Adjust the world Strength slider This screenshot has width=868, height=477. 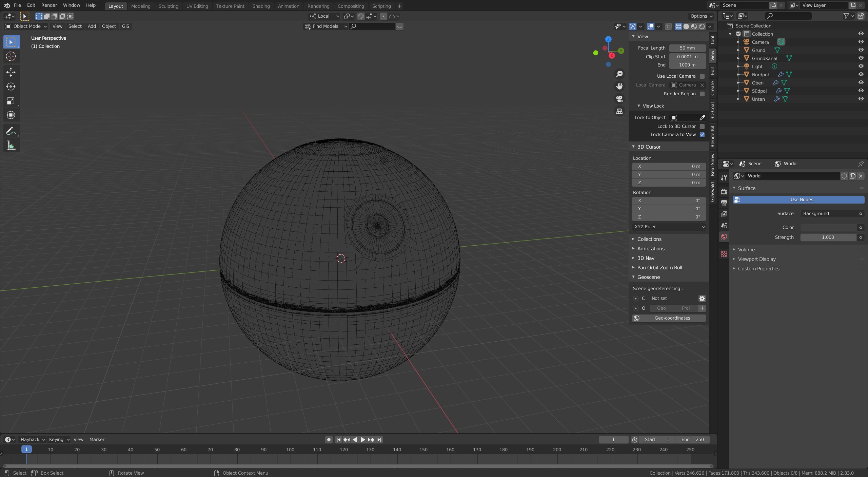click(828, 237)
